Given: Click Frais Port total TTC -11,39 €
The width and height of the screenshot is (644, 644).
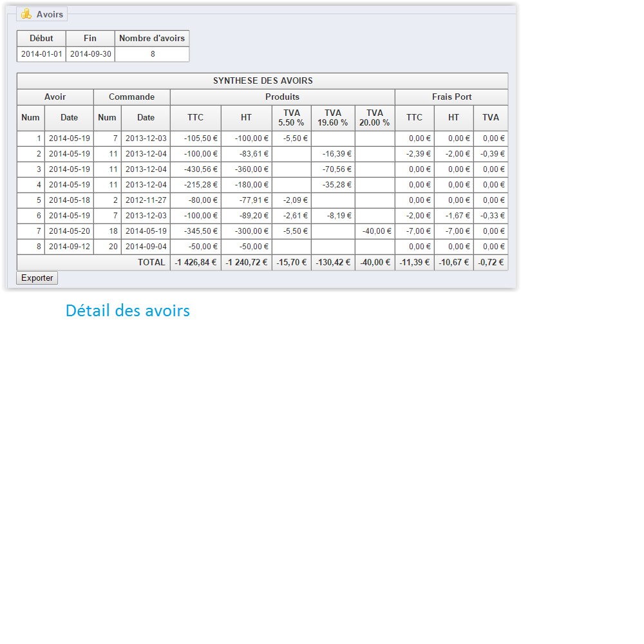Looking at the screenshot, I should coord(414,263).
